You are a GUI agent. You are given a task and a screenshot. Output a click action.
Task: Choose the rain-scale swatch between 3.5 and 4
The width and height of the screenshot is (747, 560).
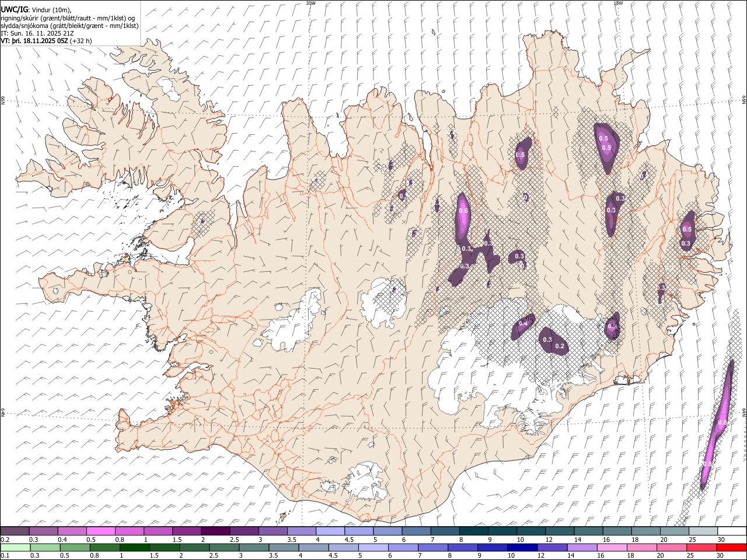(x=284, y=547)
